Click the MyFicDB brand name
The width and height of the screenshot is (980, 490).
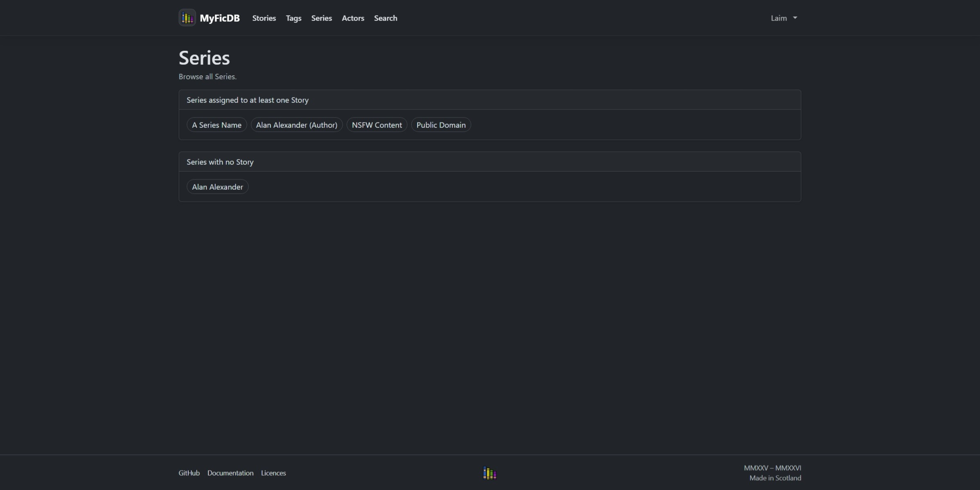coord(219,18)
